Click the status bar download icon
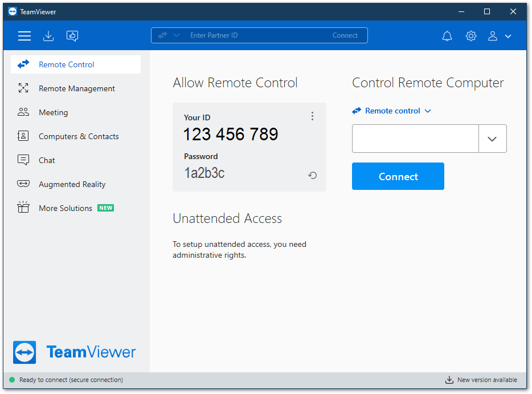Image resolution: width=532 pixels, height=394 pixels. tap(449, 380)
